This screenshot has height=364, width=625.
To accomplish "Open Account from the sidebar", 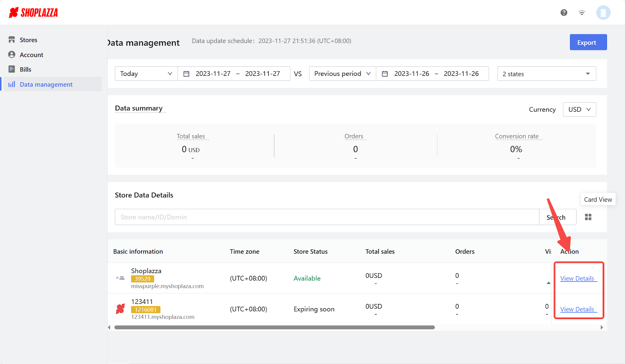I will [31, 55].
